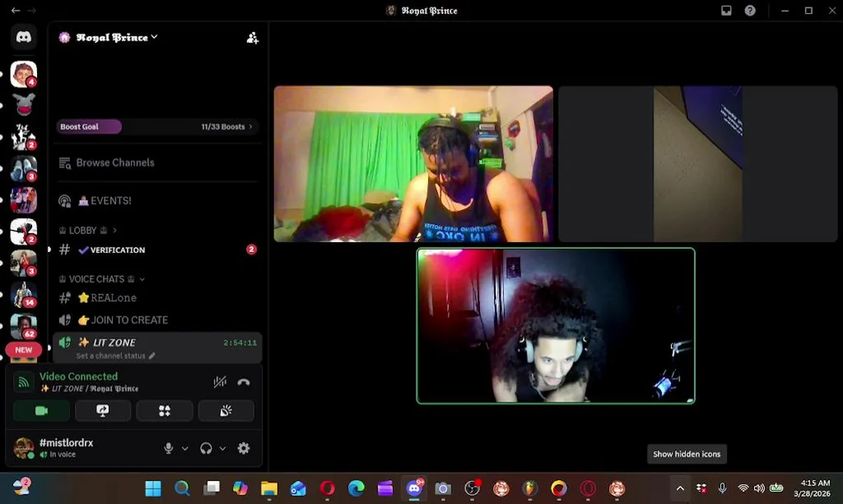Open File Explorer from the taskbar
The image size is (843, 504).
(x=269, y=488)
